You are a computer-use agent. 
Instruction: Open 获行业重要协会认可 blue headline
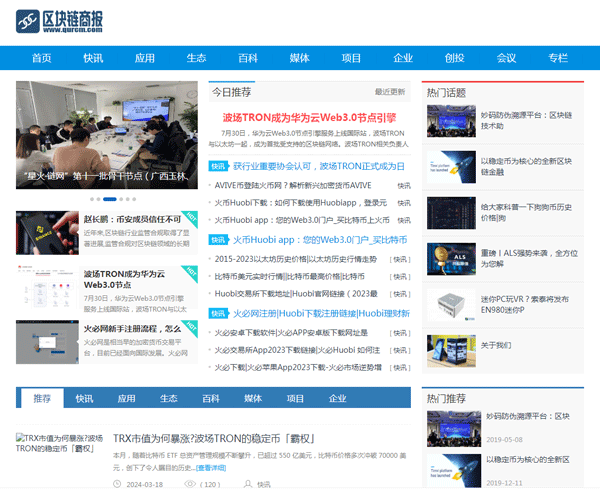click(x=319, y=166)
